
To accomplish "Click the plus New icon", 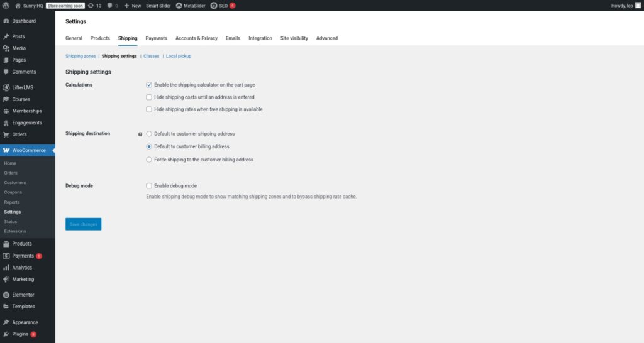I will [x=126, y=6].
